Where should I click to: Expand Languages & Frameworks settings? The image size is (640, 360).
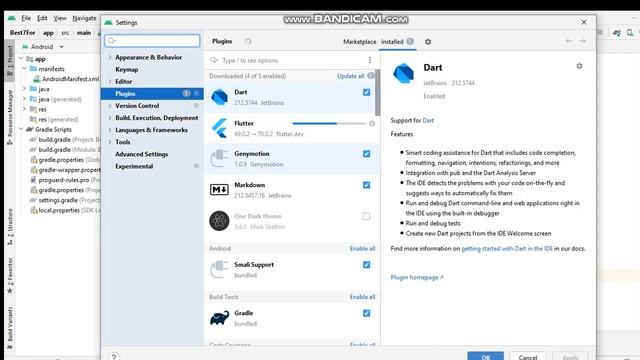110,130
